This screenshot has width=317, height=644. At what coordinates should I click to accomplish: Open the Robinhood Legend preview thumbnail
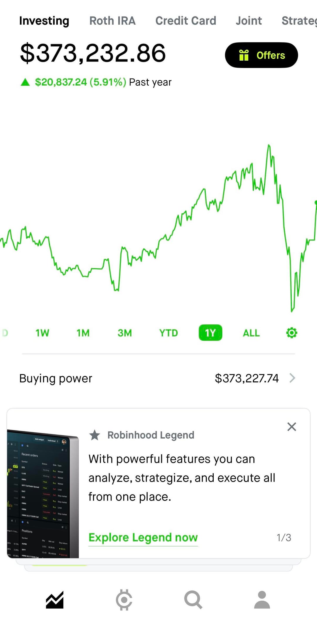pyautogui.click(x=43, y=494)
